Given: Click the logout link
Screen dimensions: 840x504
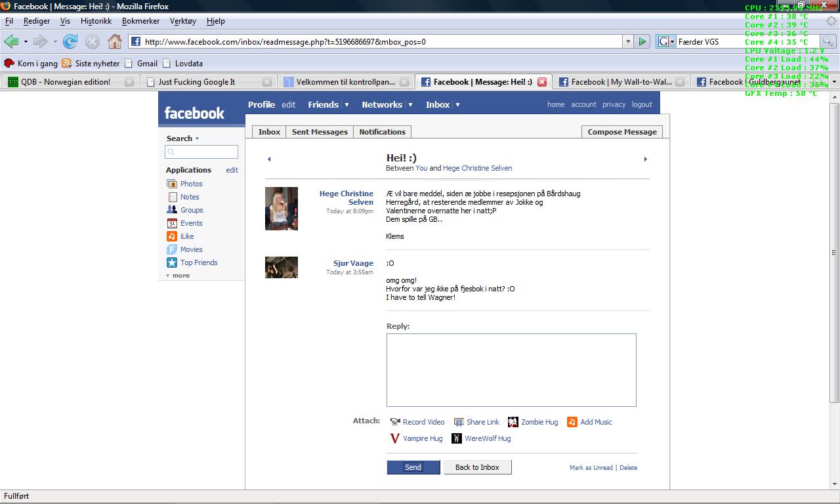Looking at the screenshot, I should coord(642,104).
